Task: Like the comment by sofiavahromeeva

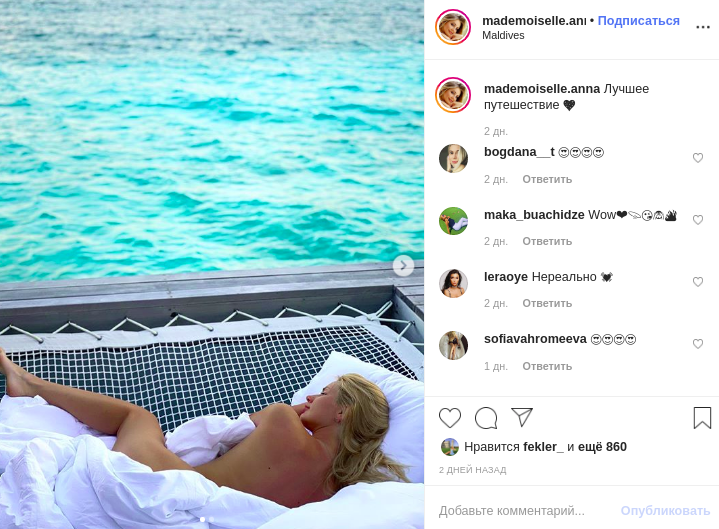Action: click(x=698, y=344)
